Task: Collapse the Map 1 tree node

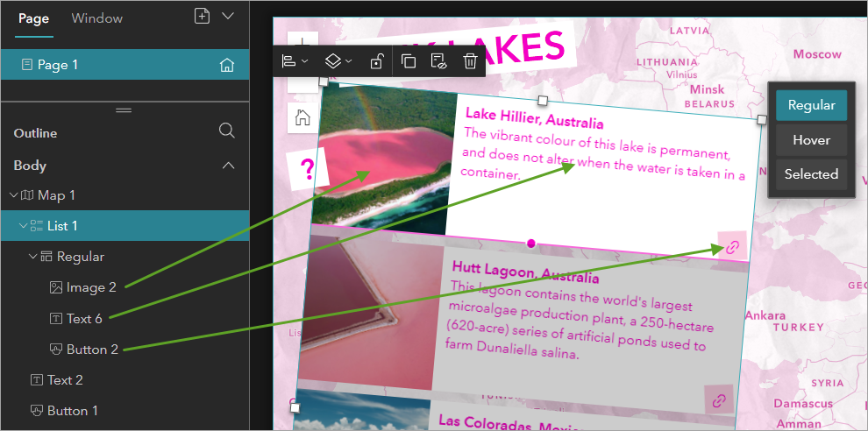Action: click(x=13, y=194)
